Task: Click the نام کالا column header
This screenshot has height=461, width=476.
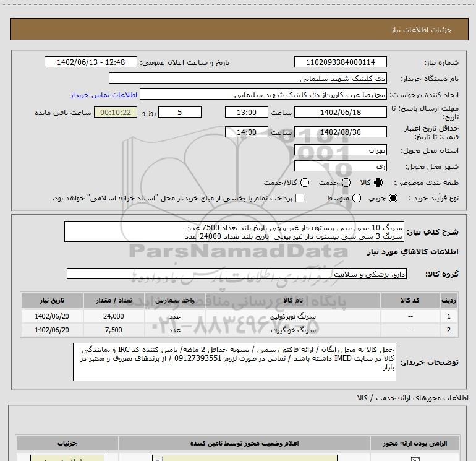Action: 293,300
